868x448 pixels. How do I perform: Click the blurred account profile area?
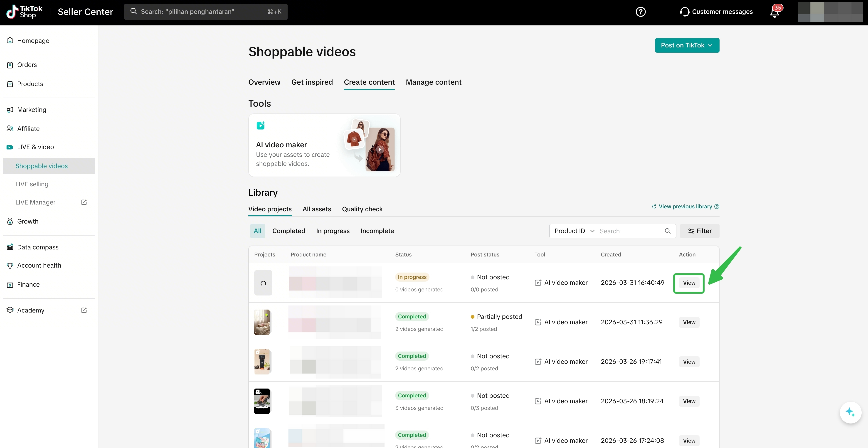tap(830, 12)
